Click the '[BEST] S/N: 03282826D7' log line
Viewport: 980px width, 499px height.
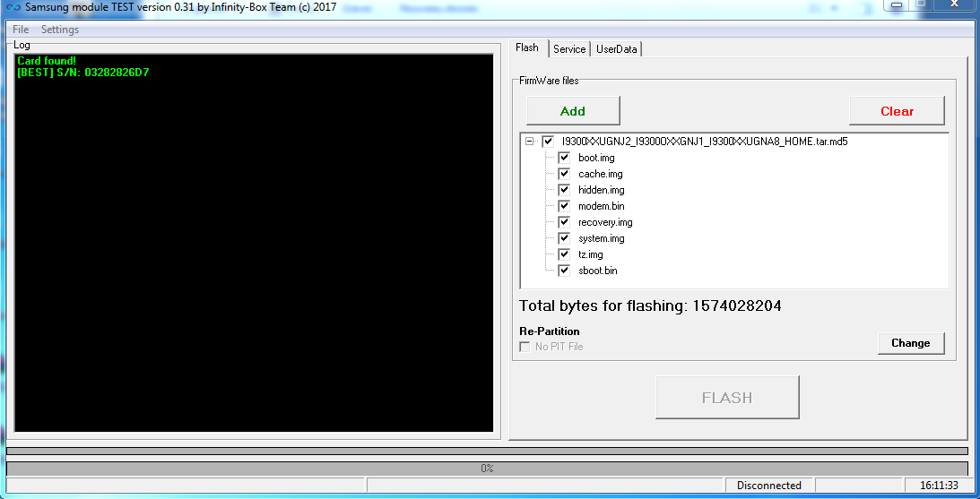(83, 72)
